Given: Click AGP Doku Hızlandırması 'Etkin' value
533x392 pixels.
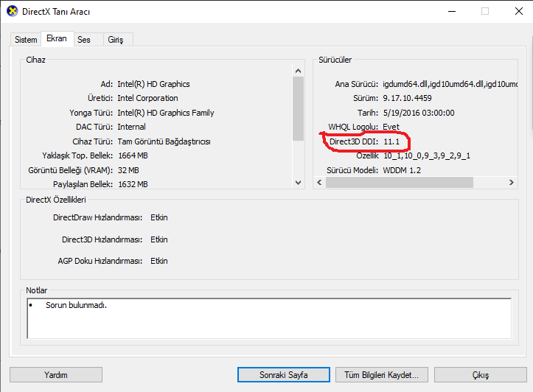Looking at the screenshot, I should [159, 261].
